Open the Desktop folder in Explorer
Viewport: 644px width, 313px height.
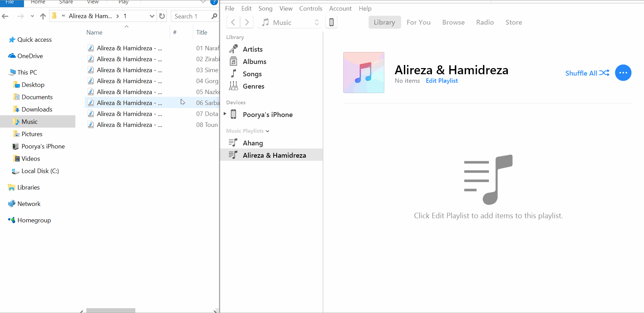pos(33,85)
